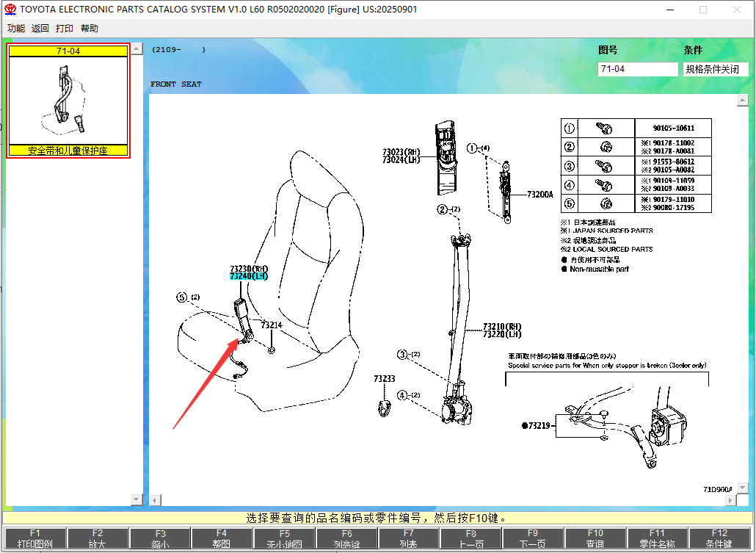Viewport: 756px width, 553px height.
Task: Select part number 73023(RH) in diagram
Action: pos(401,152)
